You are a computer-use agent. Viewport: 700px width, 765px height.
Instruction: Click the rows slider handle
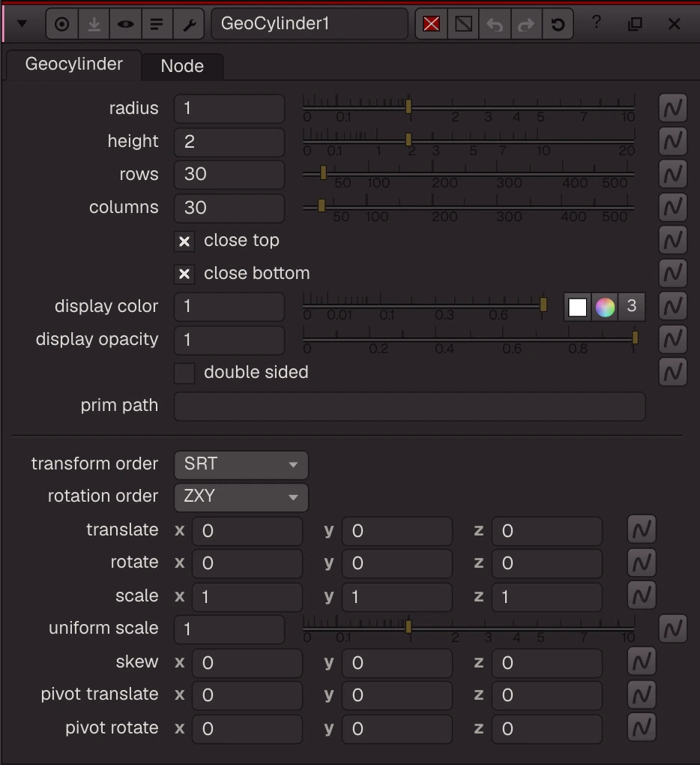click(323, 172)
